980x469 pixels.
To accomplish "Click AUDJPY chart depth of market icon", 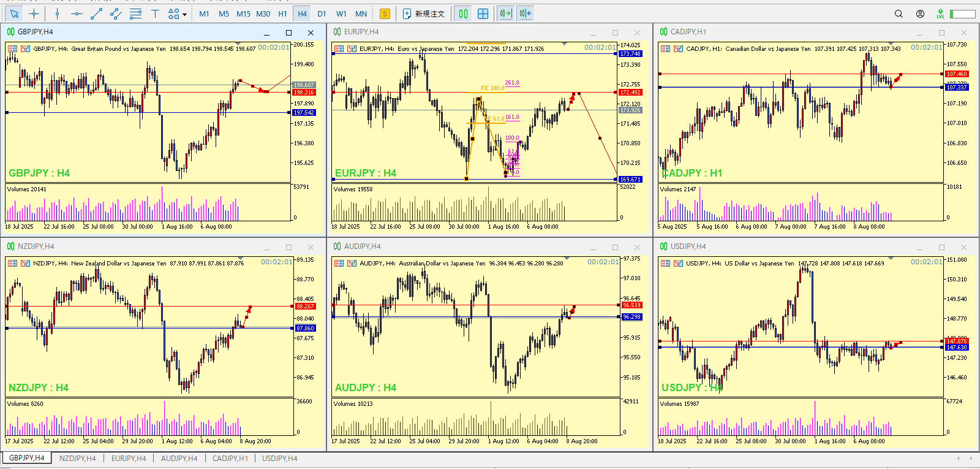I will click(x=352, y=263).
